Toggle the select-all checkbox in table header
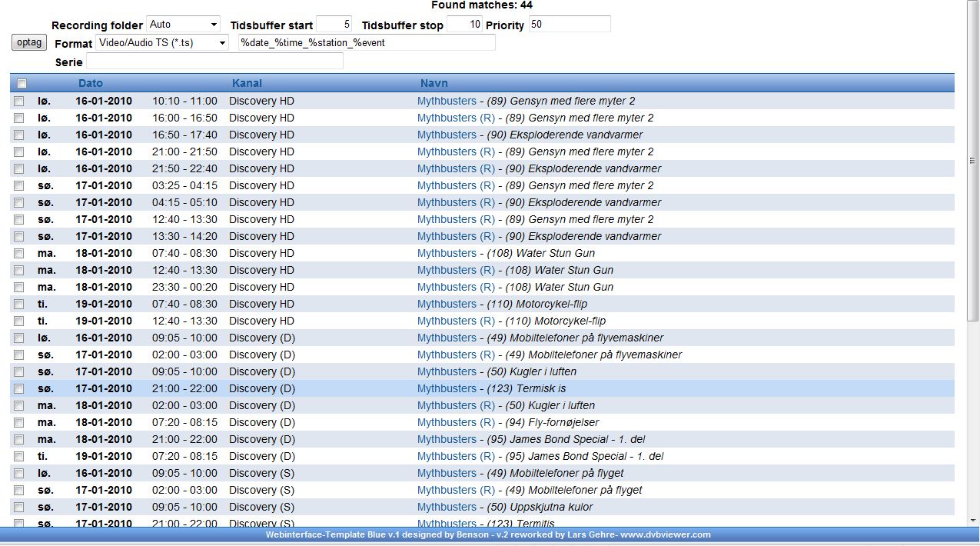Screen dimensions: 980x546 (x=22, y=84)
